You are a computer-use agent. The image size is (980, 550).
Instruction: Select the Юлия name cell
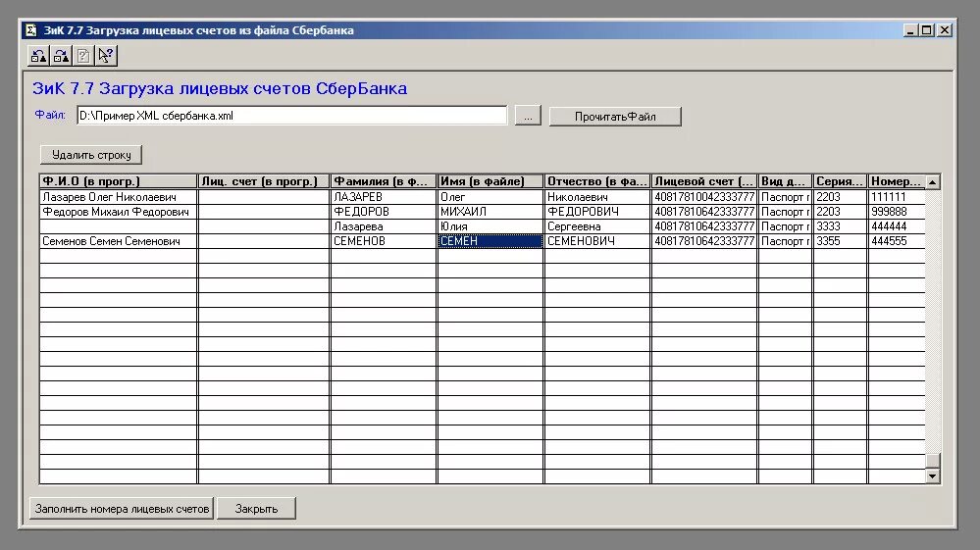click(x=490, y=226)
